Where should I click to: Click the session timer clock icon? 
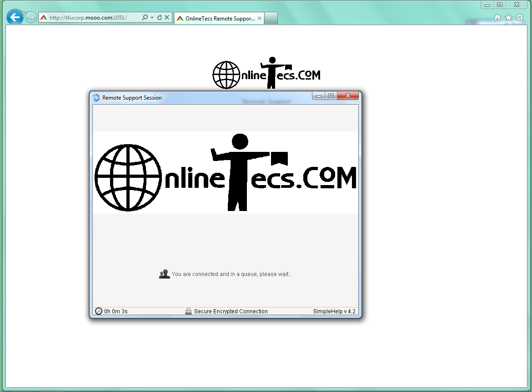pos(98,311)
